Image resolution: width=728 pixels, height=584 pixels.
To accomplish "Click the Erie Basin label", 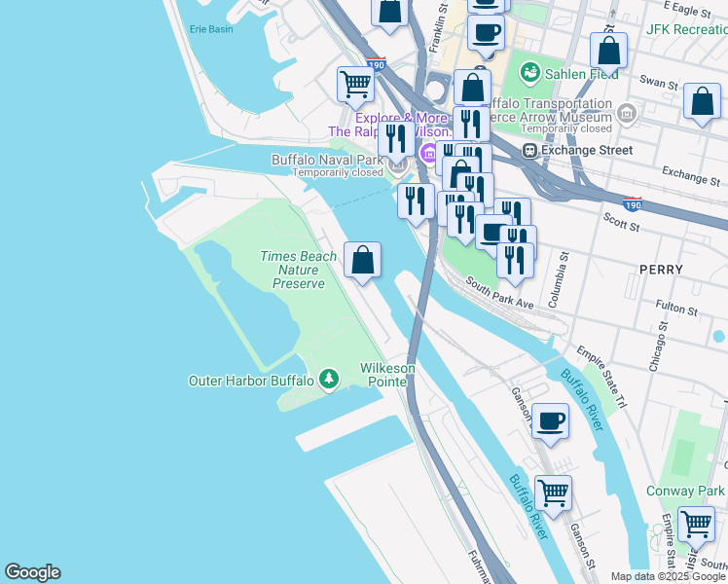I will pyautogui.click(x=211, y=29).
